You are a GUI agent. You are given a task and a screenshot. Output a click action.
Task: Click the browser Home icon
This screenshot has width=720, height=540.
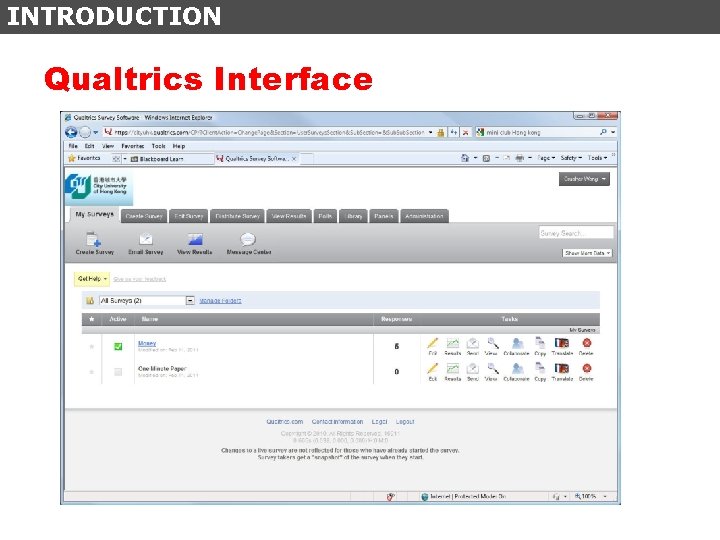point(465,158)
